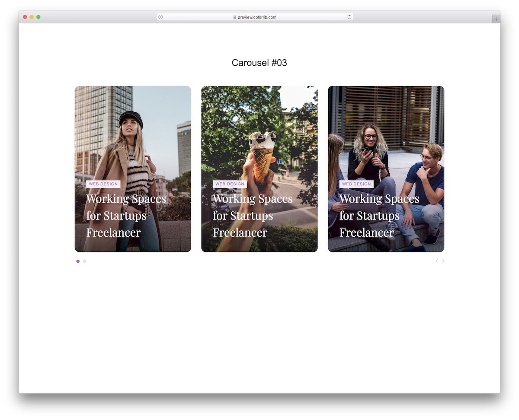
Task: Click the preview.colorlib.com address field
Action: 256,17
